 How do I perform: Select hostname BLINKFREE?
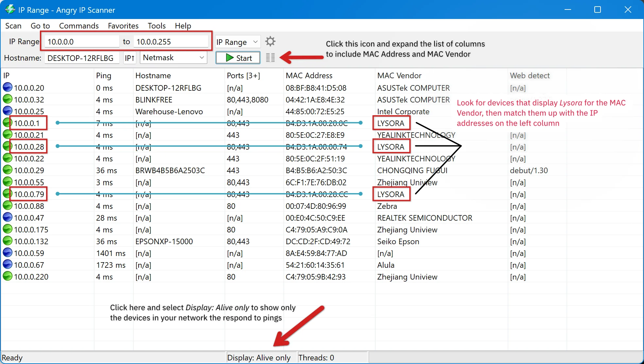coord(154,100)
